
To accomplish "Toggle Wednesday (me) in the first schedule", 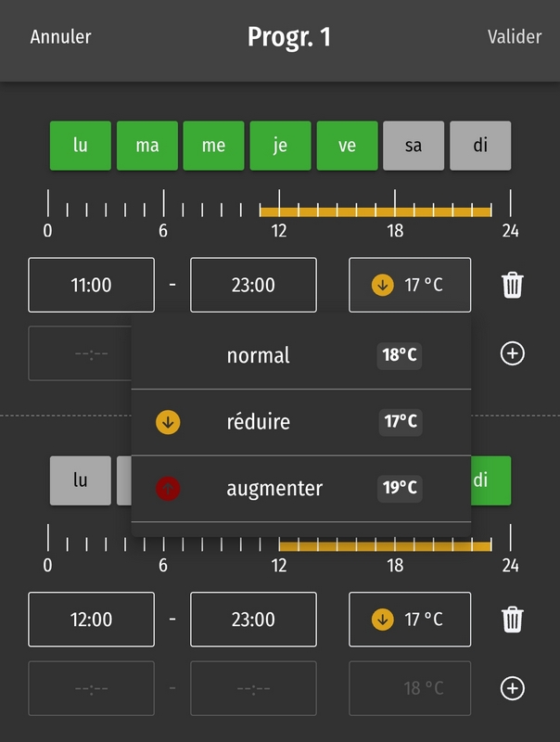I will 213,146.
